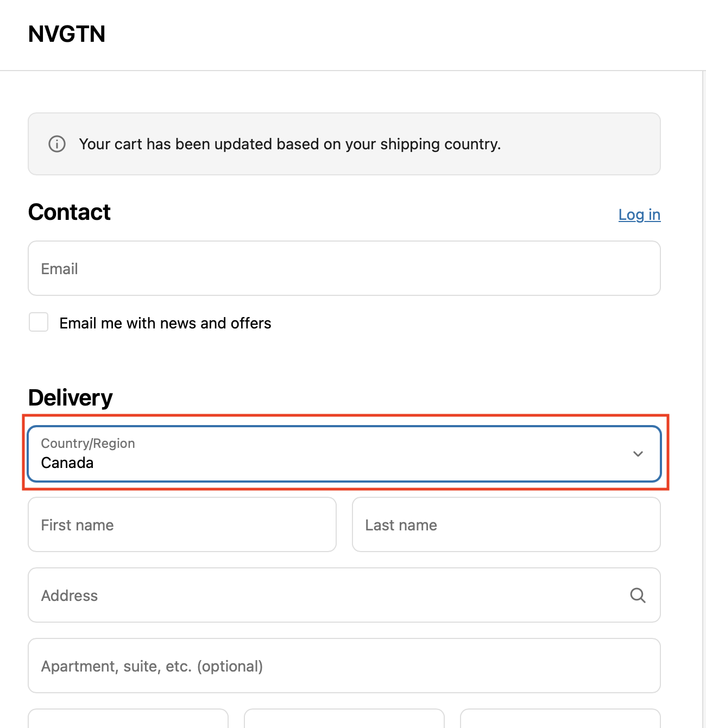The width and height of the screenshot is (706, 728).
Task: Click the Delivery section heading
Action: click(x=71, y=398)
